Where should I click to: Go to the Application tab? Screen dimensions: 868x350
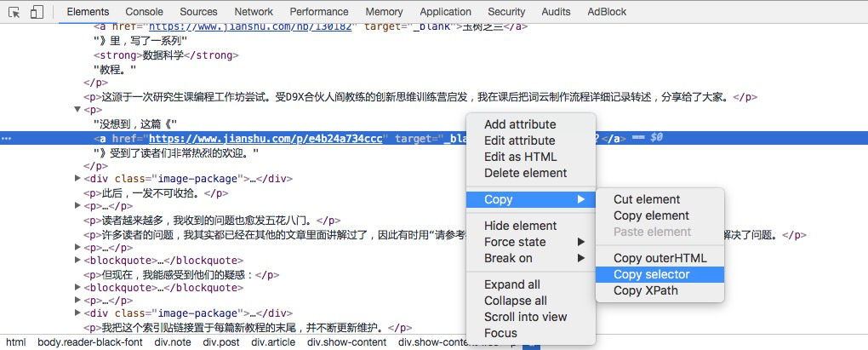445,12
